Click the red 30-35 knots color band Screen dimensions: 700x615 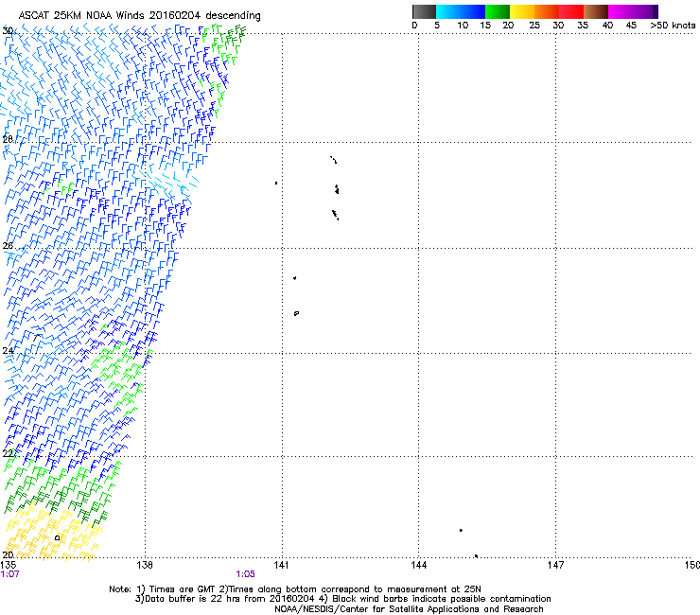(x=571, y=11)
